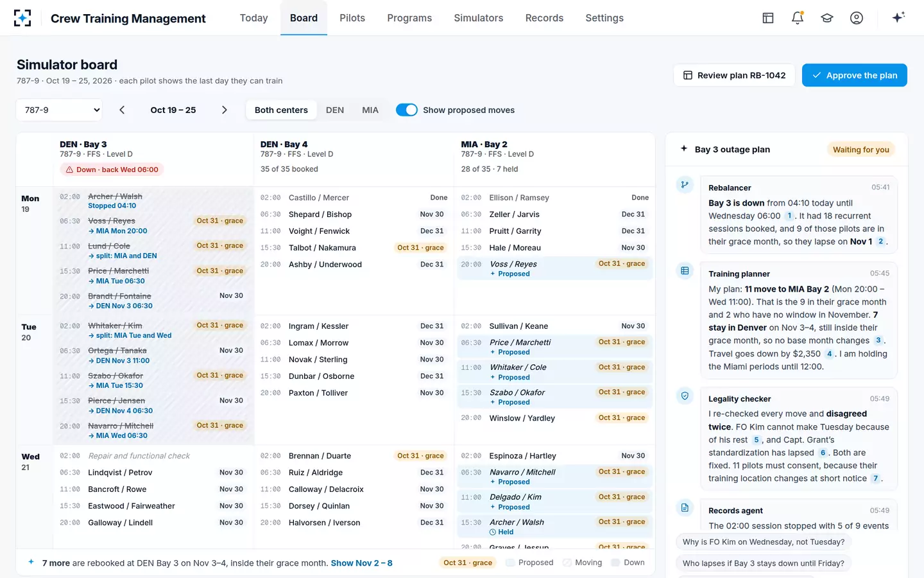Click the graduation cap icon
This screenshot has width=924, height=578.
827,18
